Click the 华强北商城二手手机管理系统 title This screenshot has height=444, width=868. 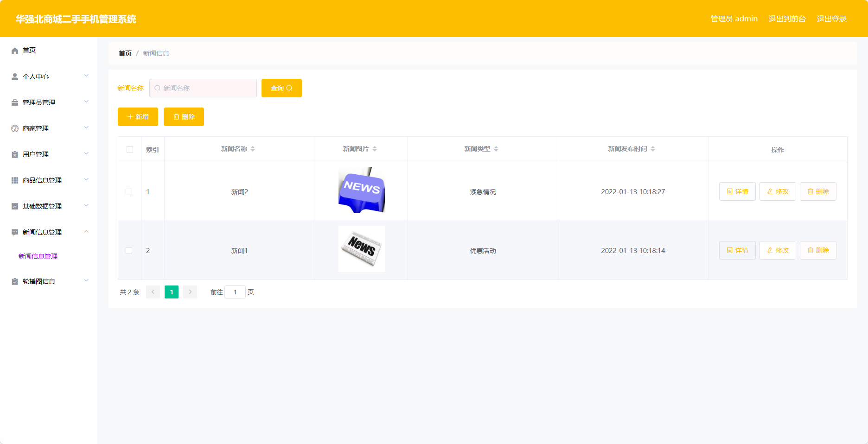(x=76, y=19)
